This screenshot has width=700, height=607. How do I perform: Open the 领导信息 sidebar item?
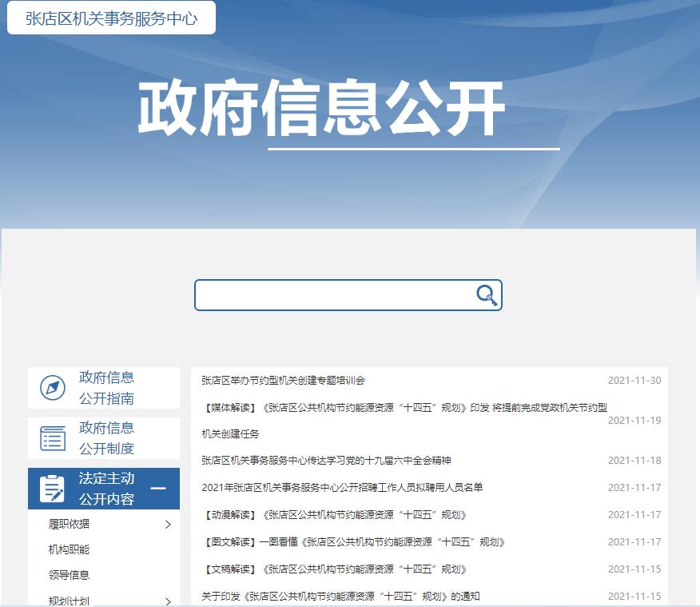[x=69, y=575]
